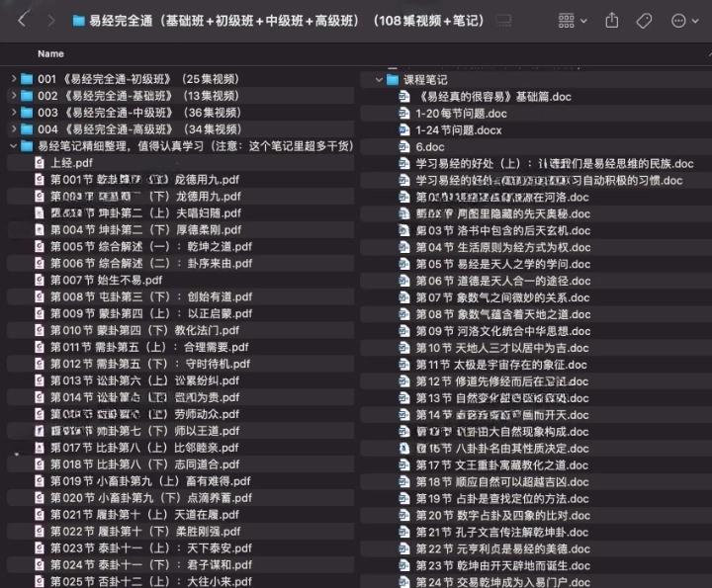Expand the 001 初级班 folder
Image resolution: width=712 pixels, height=588 pixels.
(x=13, y=79)
